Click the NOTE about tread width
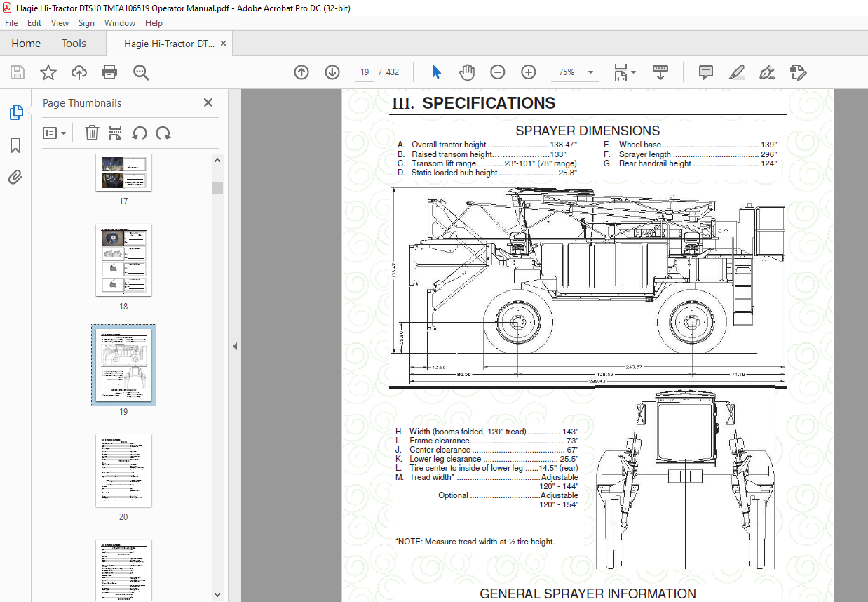 pyautogui.click(x=475, y=542)
